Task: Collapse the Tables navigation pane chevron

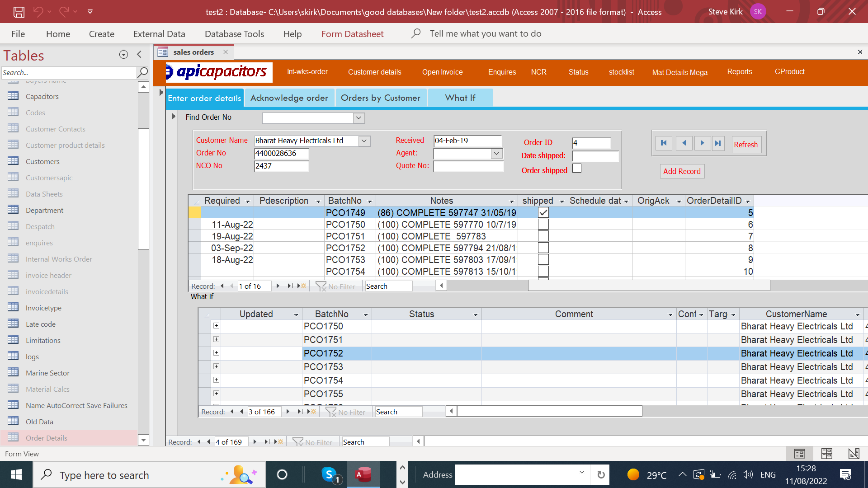Action: (x=139, y=55)
